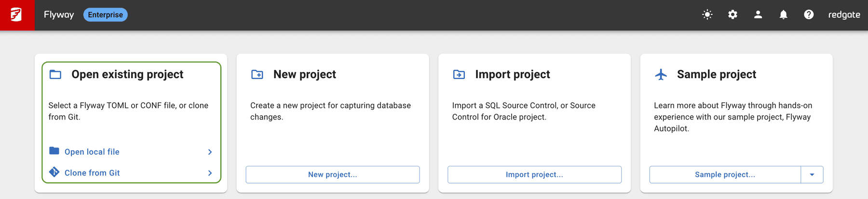The height and width of the screenshot is (199, 868).
Task: Click the Enterprise edition badge
Action: [105, 15]
